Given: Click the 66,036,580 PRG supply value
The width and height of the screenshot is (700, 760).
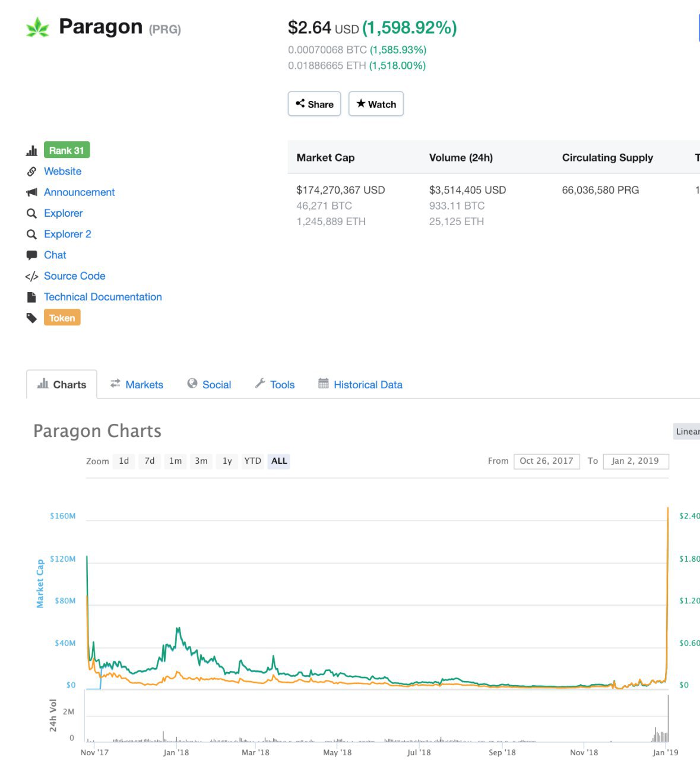Looking at the screenshot, I should pos(600,190).
